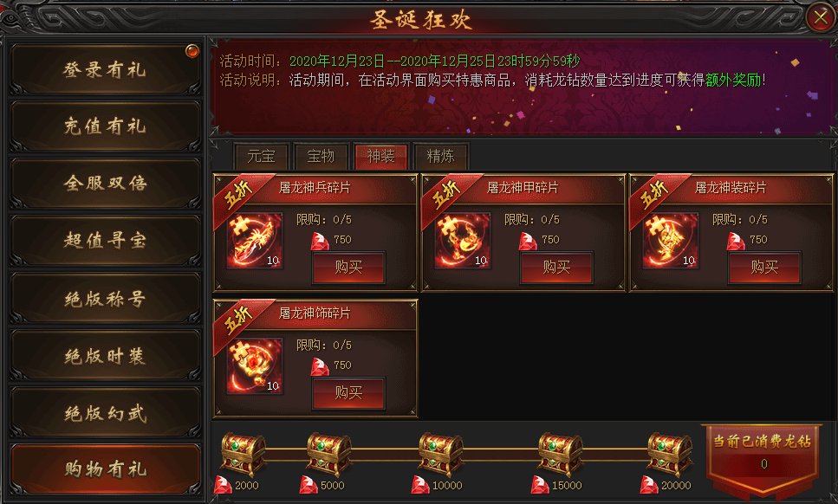Open the 5000 dragon diamond reward chest
The height and width of the screenshot is (504, 838).
(x=328, y=454)
